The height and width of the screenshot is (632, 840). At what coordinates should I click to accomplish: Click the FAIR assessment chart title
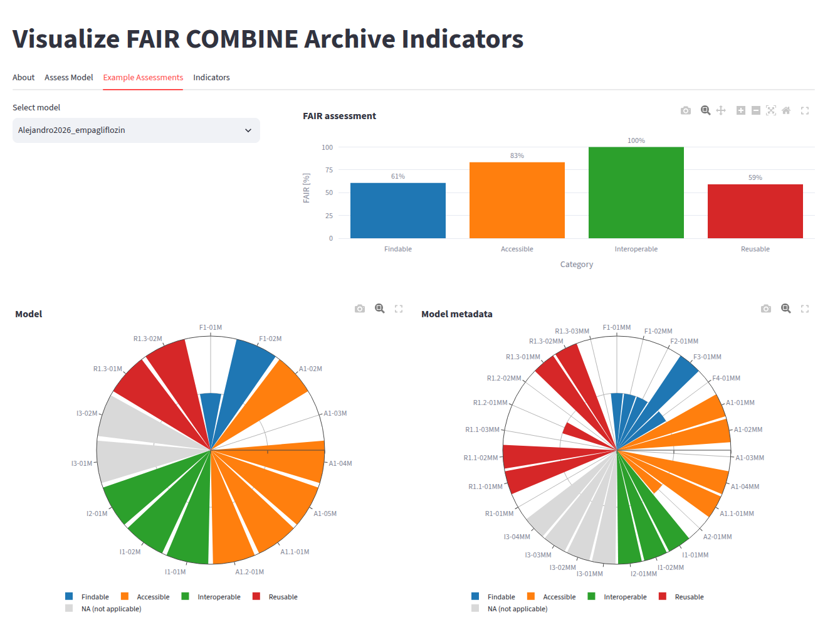(x=339, y=116)
